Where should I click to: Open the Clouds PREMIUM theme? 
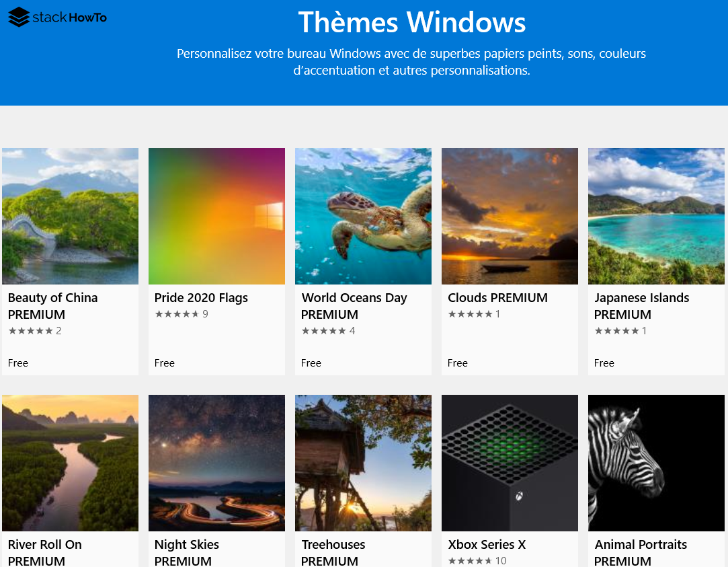click(x=497, y=297)
